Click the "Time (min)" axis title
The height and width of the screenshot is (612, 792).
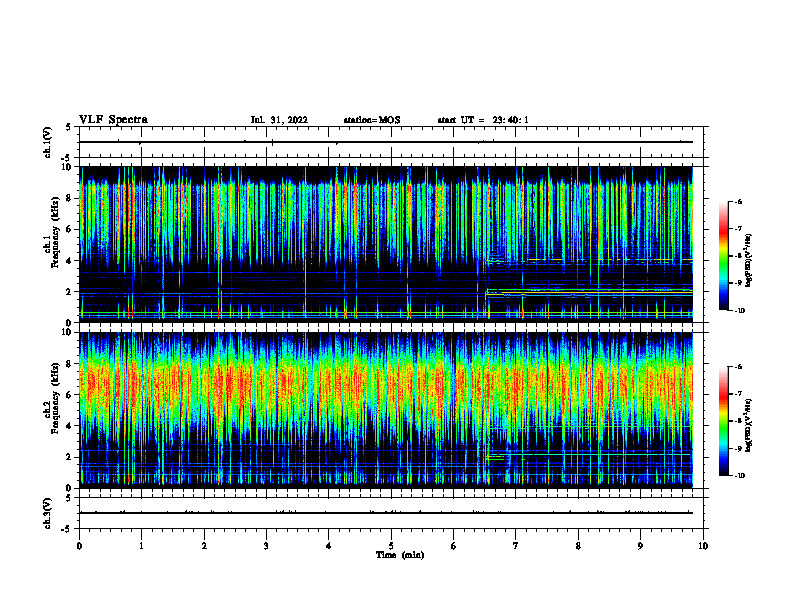400,555
